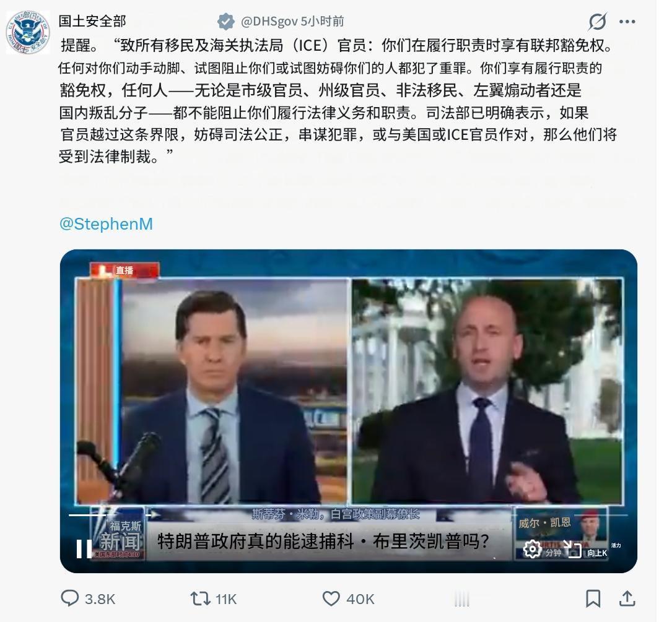The width and height of the screenshot is (672, 622).
Task: Bookmark this post
Action: click(593, 598)
